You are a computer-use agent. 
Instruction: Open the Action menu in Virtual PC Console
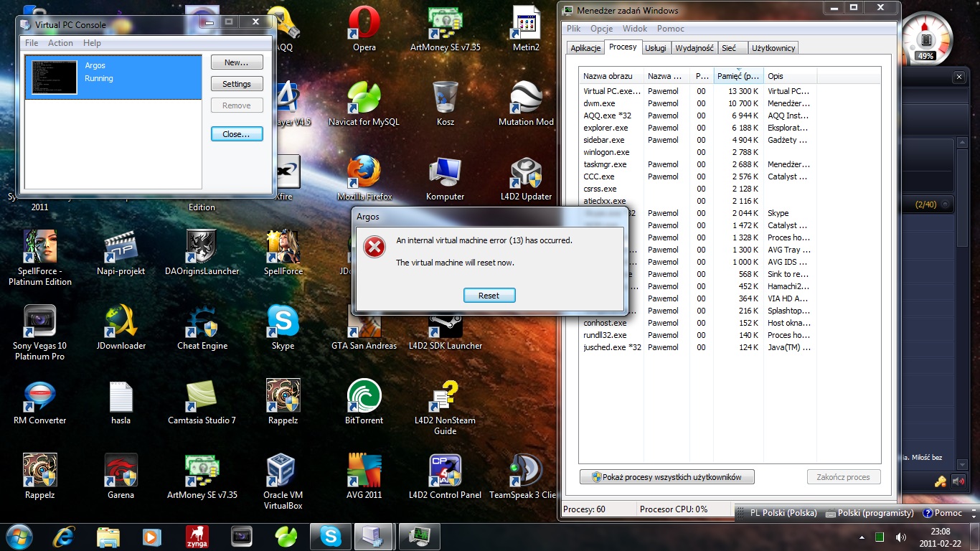point(61,43)
